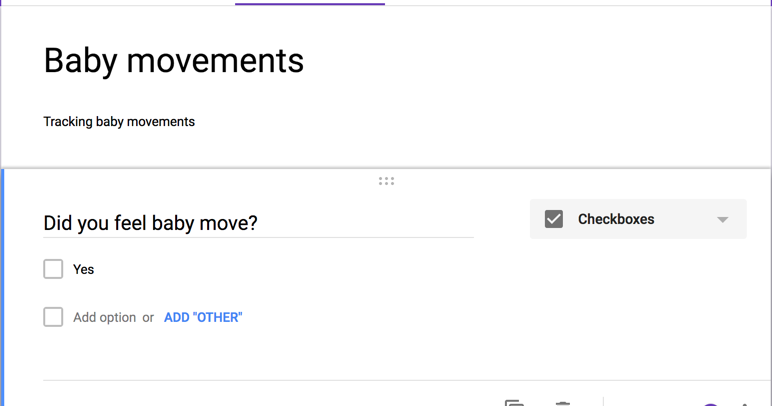
Task: Click the empty checkbox beside Add option
Action: point(53,317)
